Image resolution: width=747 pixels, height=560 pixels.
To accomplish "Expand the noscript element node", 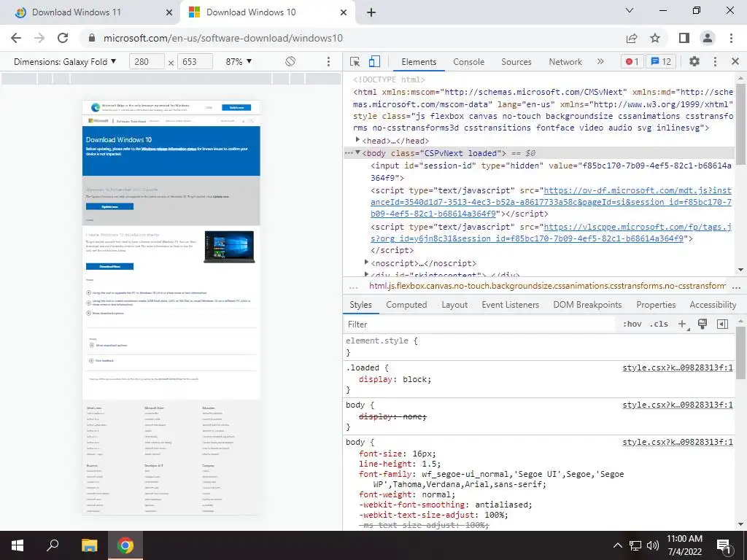I will pos(366,262).
